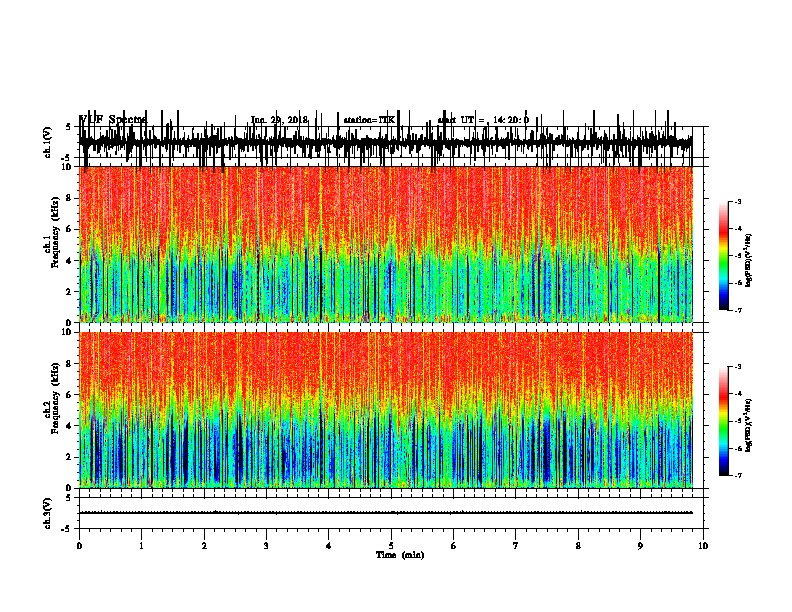
Task: Click time axis tick label 7
Action: pyautogui.click(x=516, y=545)
